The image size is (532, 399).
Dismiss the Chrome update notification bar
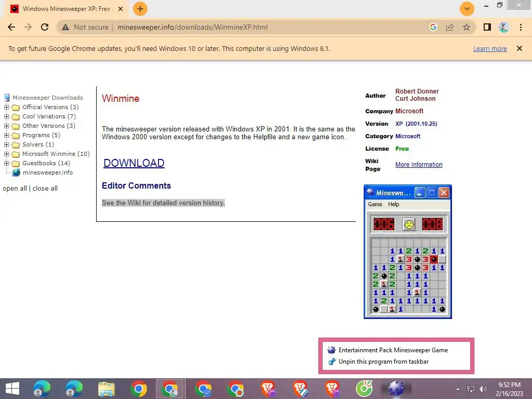pyautogui.click(x=520, y=48)
